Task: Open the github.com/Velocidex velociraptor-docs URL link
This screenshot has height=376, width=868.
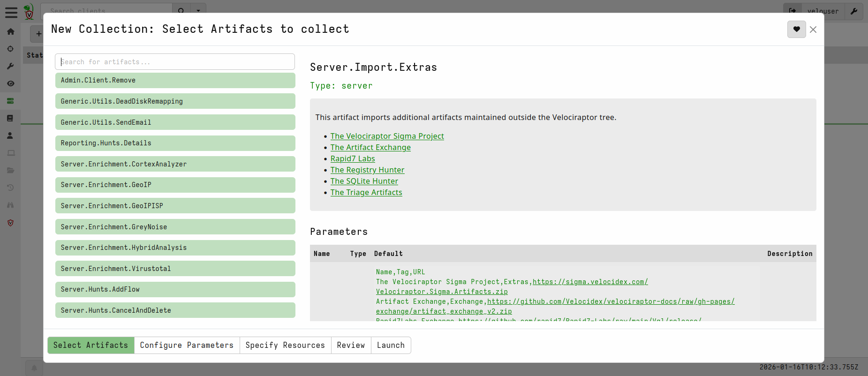Action: click(611, 301)
